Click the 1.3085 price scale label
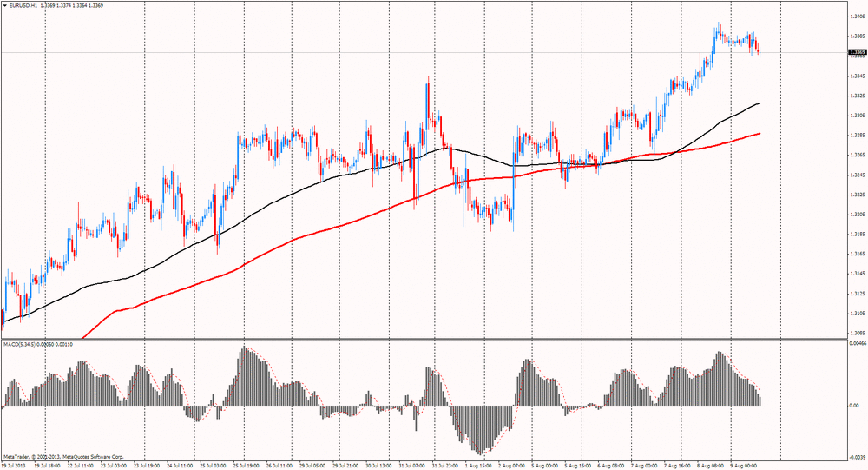The image size is (868, 470). pos(857,333)
